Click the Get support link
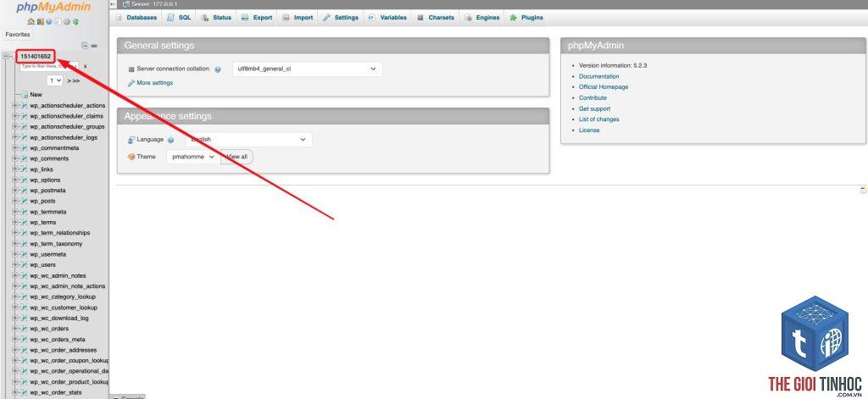 click(x=594, y=109)
